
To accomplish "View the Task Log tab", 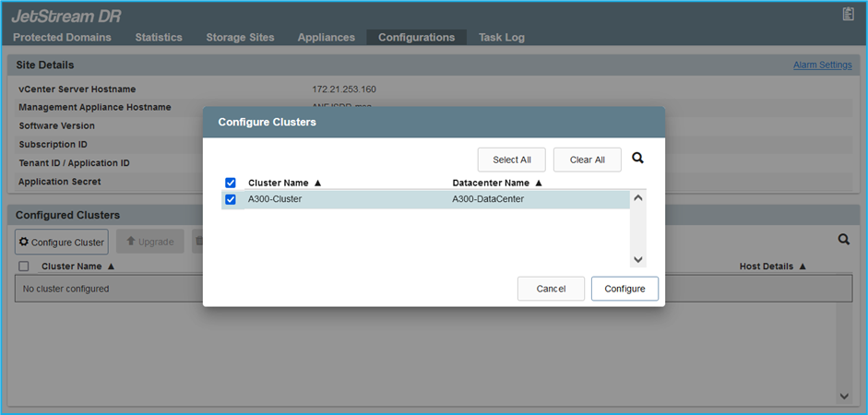I will click(x=502, y=37).
